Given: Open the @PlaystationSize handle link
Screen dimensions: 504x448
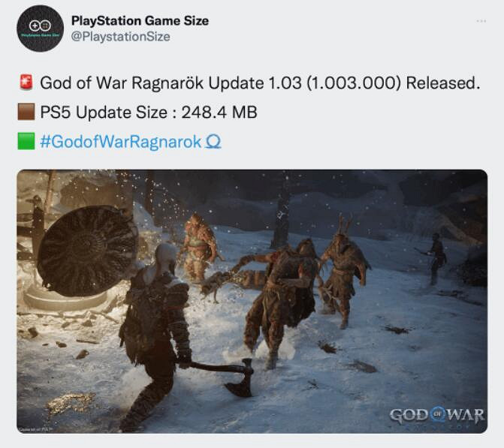Looking at the screenshot, I should point(120,37).
